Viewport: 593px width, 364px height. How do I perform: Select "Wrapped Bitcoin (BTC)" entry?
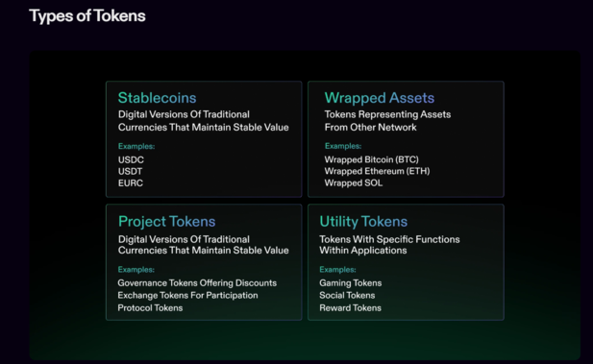tap(371, 159)
